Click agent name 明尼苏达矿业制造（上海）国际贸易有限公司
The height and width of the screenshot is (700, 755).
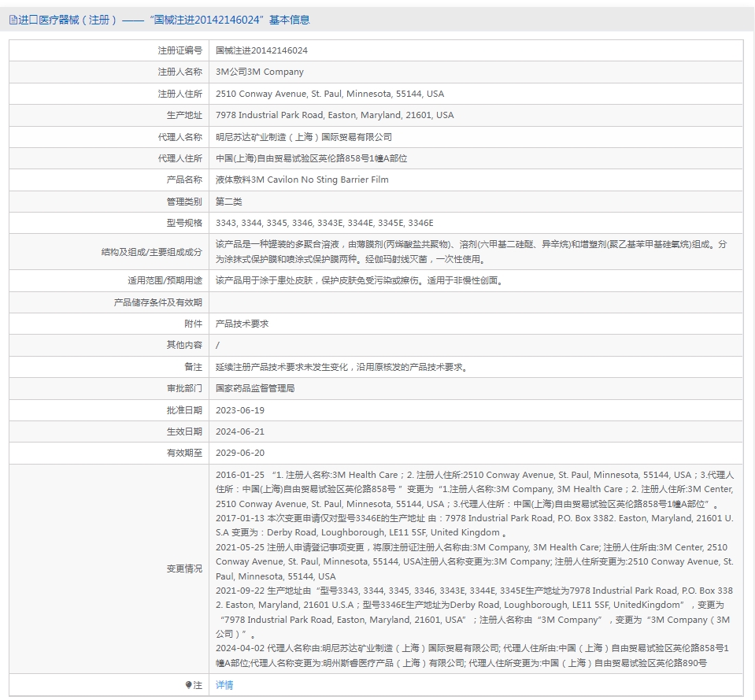pyautogui.click(x=303, y=137)
